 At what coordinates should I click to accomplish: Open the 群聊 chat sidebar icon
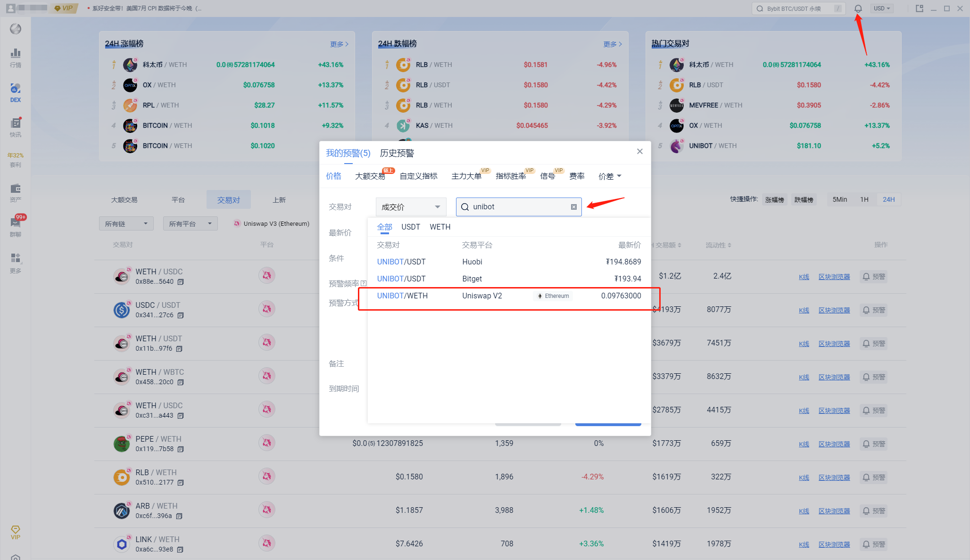(16, 226)
